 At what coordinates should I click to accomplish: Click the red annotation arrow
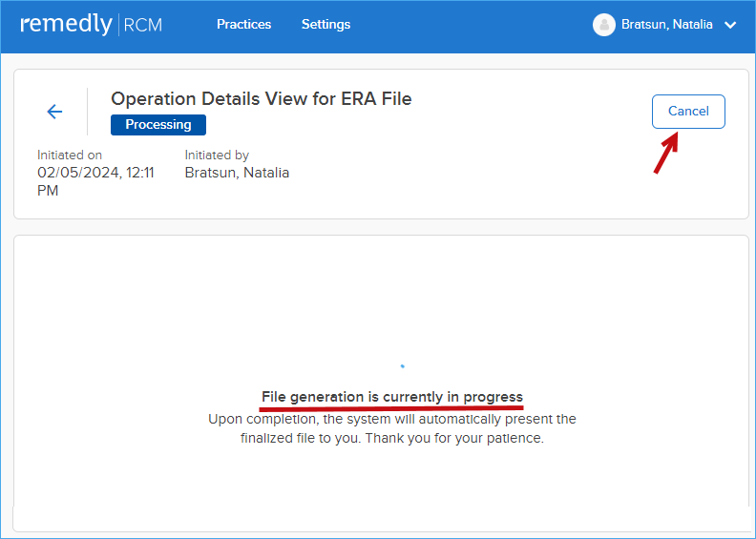[666, 153]
